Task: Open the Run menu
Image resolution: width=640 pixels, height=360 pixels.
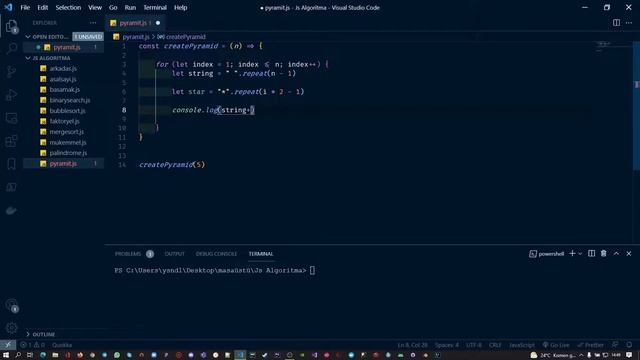Action: pyautogui.click(x=130, y=7)
